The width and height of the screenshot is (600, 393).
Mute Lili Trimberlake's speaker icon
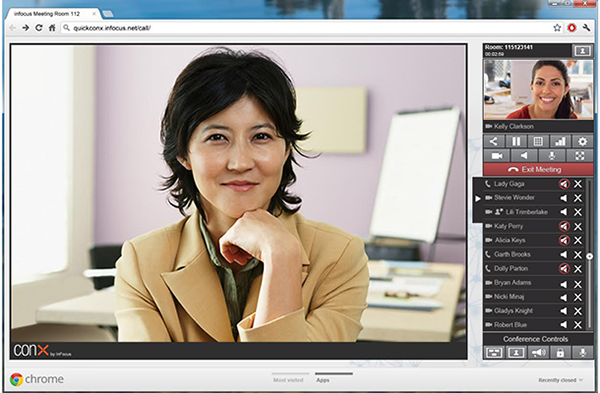click(564, 212)
